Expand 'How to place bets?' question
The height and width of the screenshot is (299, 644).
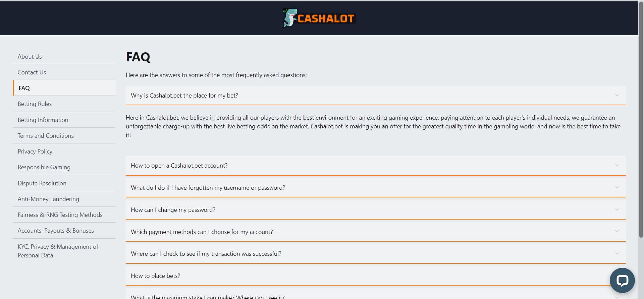[x=376, y=276]
